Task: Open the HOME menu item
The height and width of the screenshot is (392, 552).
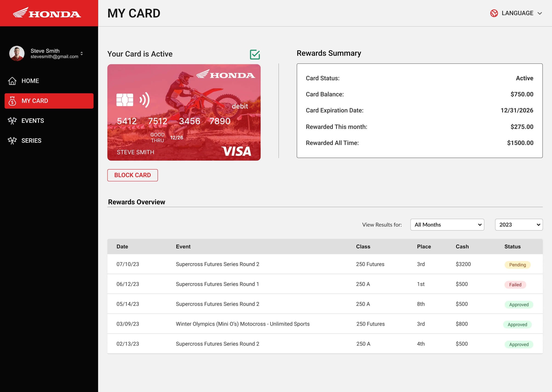Action: 49,81
